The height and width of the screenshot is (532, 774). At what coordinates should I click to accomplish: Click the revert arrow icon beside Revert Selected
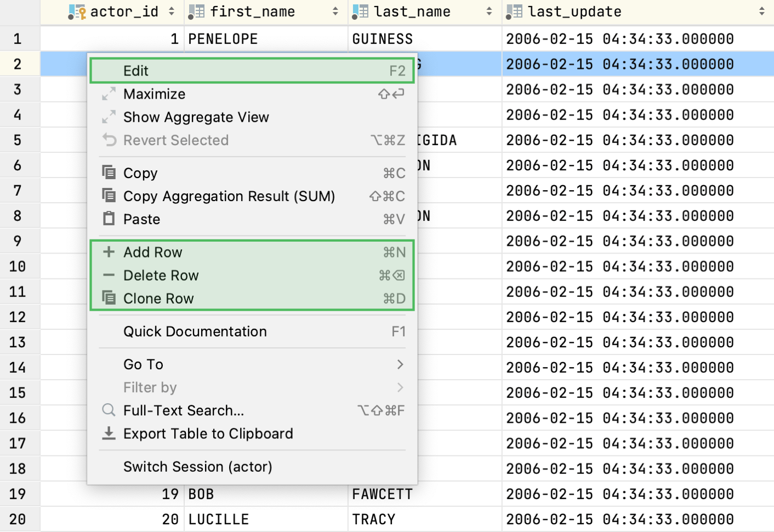(x=109, y=140)
